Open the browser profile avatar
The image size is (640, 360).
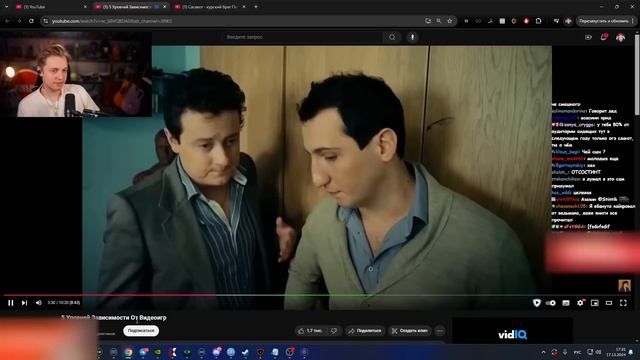click(568, 21)
